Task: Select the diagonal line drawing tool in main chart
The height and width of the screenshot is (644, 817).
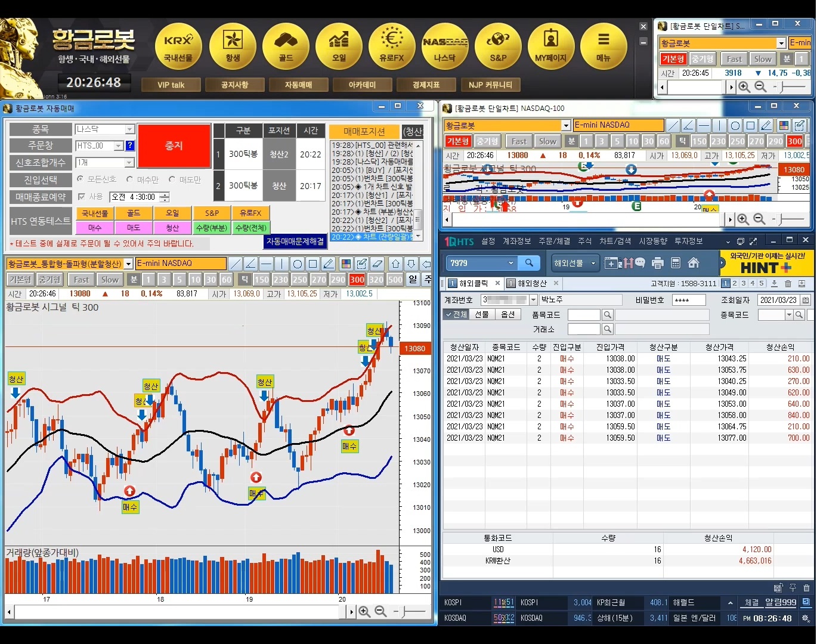Action: [236, 264]
